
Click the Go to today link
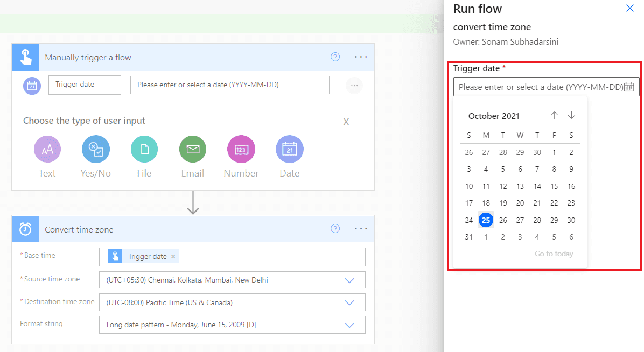tap(554, 253)
